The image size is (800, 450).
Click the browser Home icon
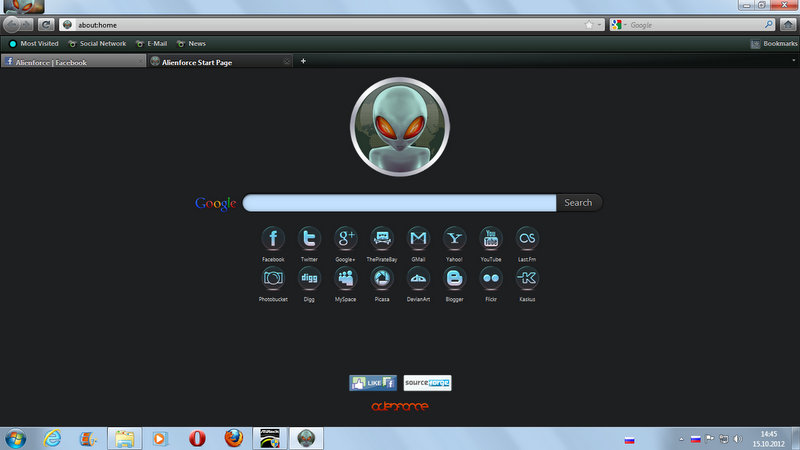click(x=788, y=24)
